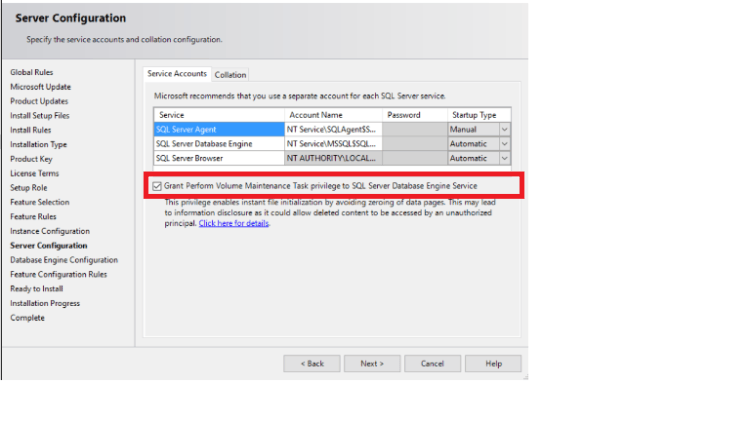This screenshot has height=421, width=750.
Task: Select Ready to Install step
Action: (x=36, y=288)
